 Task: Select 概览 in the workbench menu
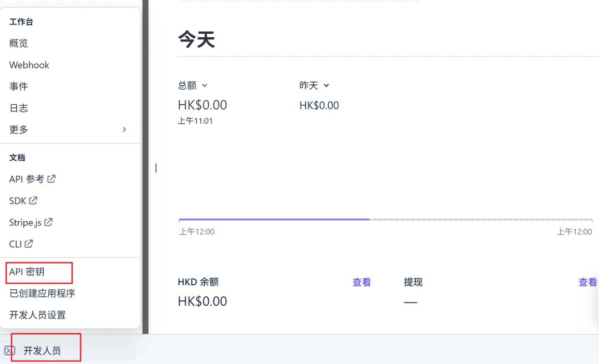pos(19,43)
